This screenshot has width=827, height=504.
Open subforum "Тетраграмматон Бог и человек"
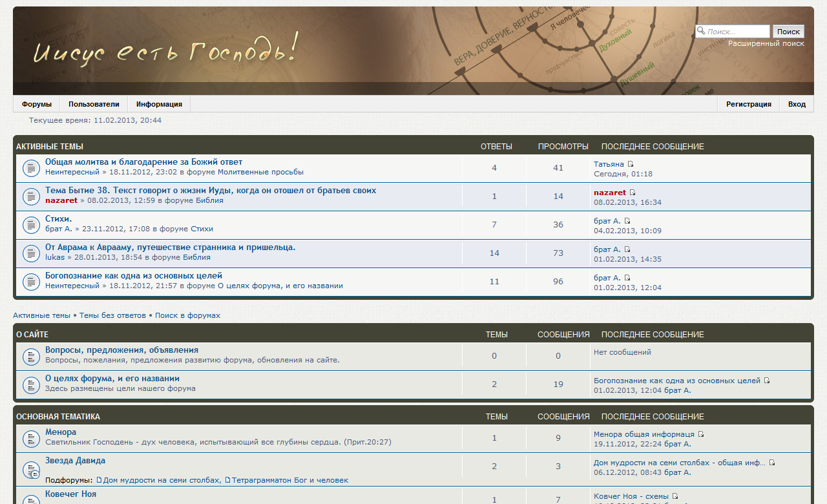(289, 480)
